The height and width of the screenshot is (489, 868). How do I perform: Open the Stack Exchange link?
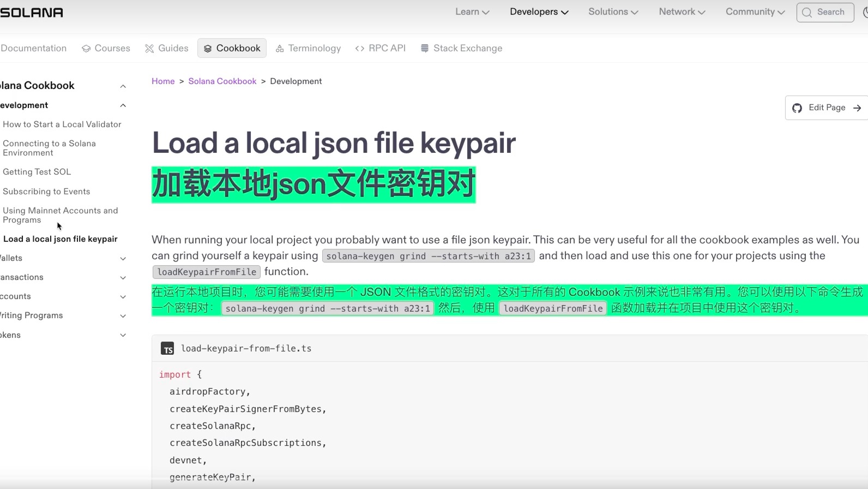point(461,48)
